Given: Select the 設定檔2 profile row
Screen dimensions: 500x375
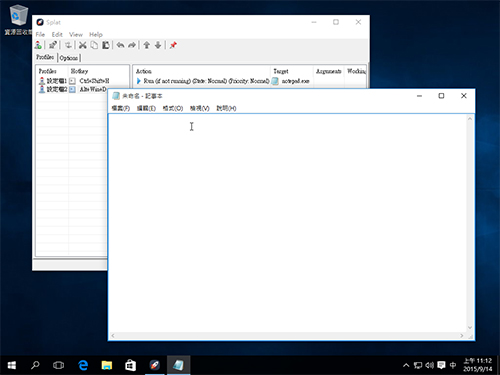Looking at the screenshot, I should 53,89.
